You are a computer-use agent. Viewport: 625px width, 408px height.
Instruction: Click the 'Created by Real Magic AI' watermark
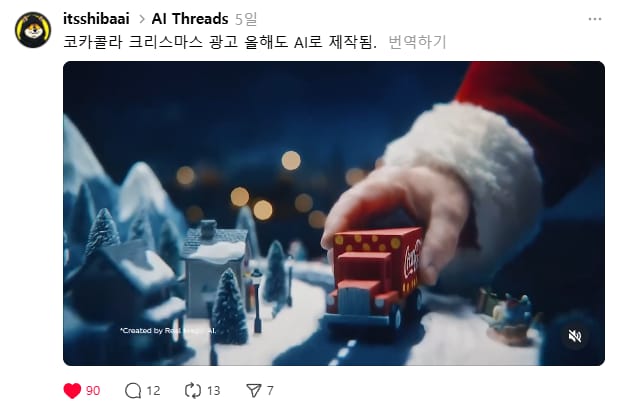coord(168,330)
